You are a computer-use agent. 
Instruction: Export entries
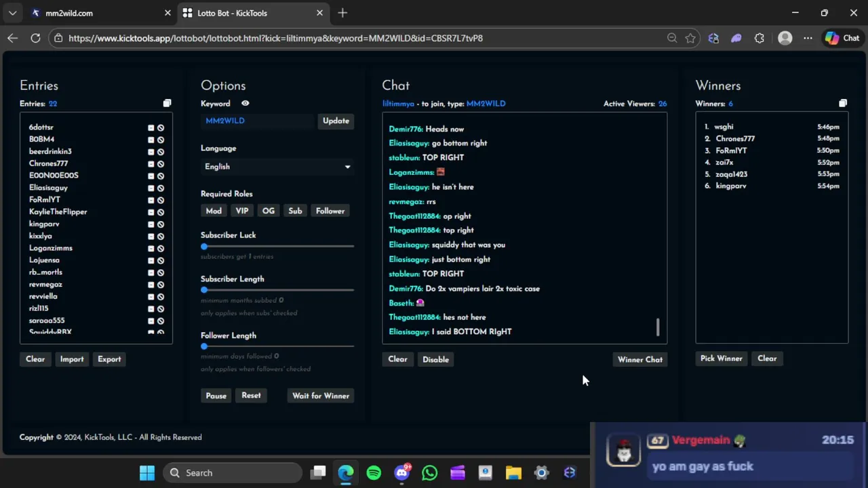pyautogui.click(x=109, y=359)
